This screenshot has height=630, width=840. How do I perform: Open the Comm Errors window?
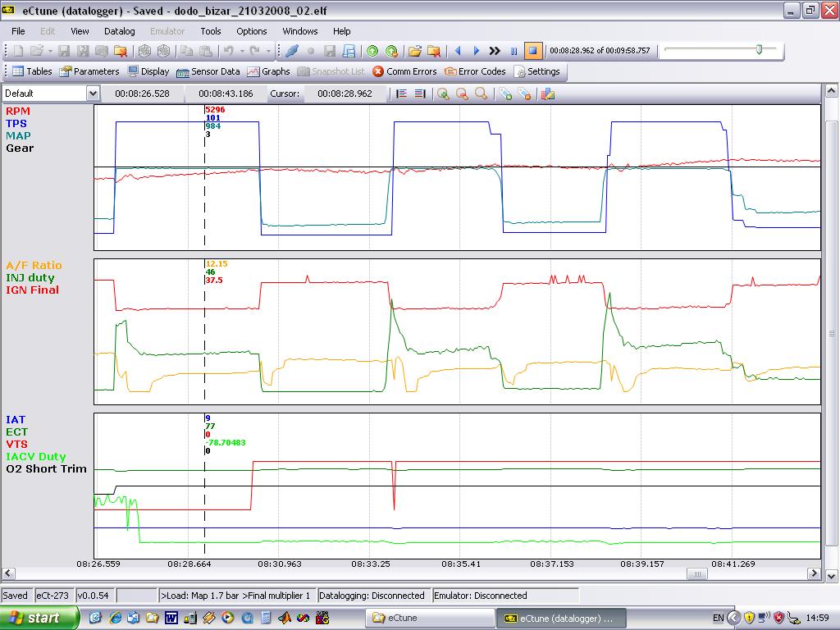404,71
